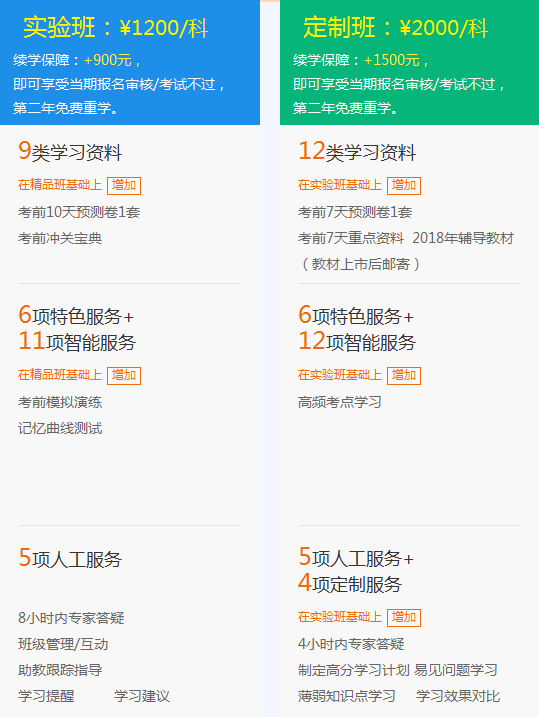Click the 实验班 ¥1200/科 heading
Image resolution: width=539 pixels, height=717 pixels.
click(x=116, y=27)
